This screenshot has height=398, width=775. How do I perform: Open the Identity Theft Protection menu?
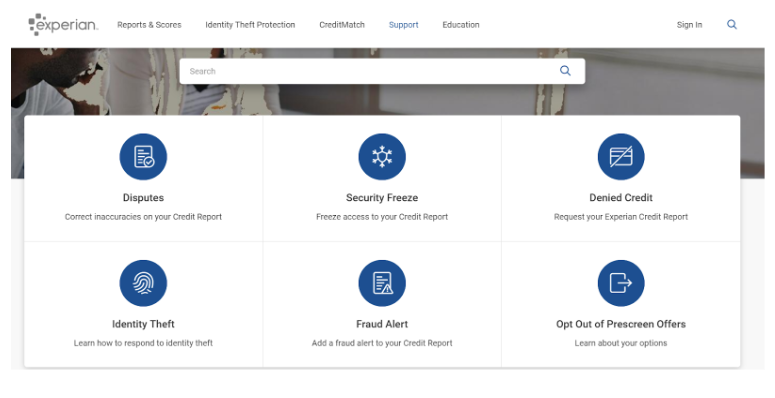pos(250,25)
